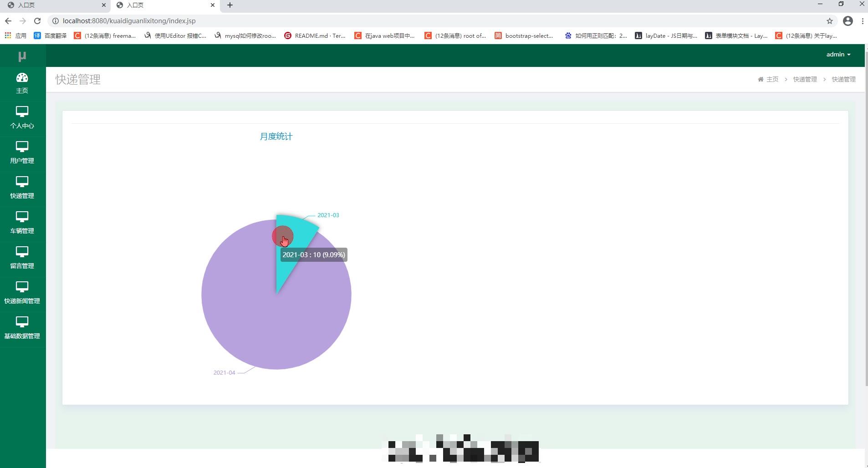The image size is (868, 468).
Task: Bookmark this page with star icon
Action: coord(830,21)
